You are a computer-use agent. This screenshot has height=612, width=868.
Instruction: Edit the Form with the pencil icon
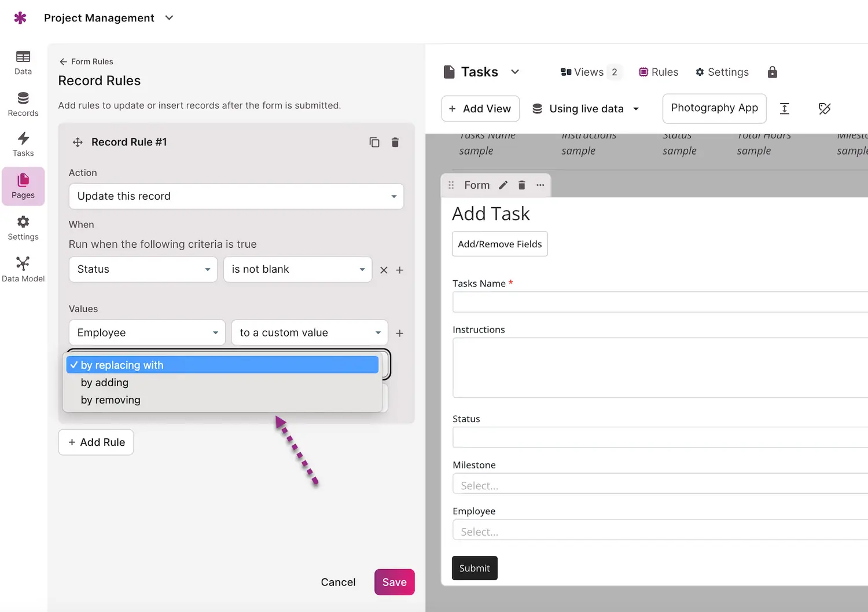503,185
